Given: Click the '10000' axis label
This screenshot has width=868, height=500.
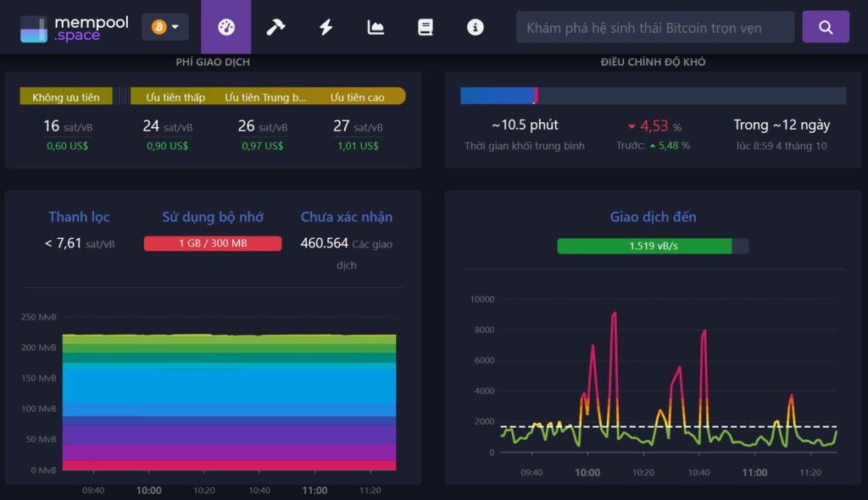Looking at the screenshot, I should tap(482, 299).
